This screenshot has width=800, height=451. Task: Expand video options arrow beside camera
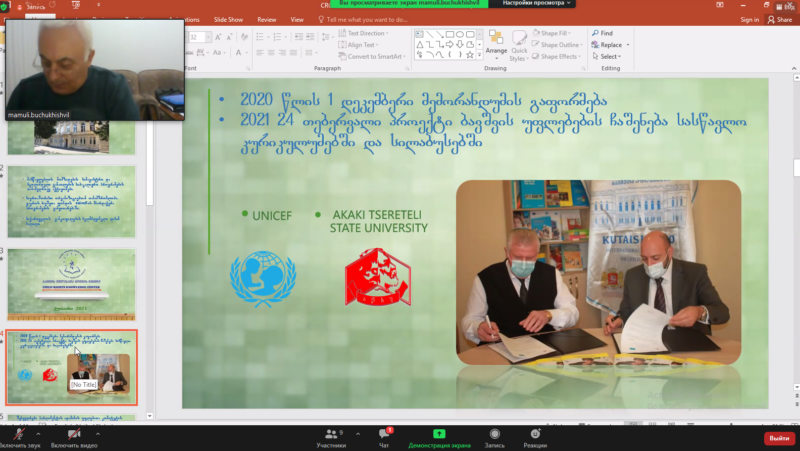(x=97, y=434)
